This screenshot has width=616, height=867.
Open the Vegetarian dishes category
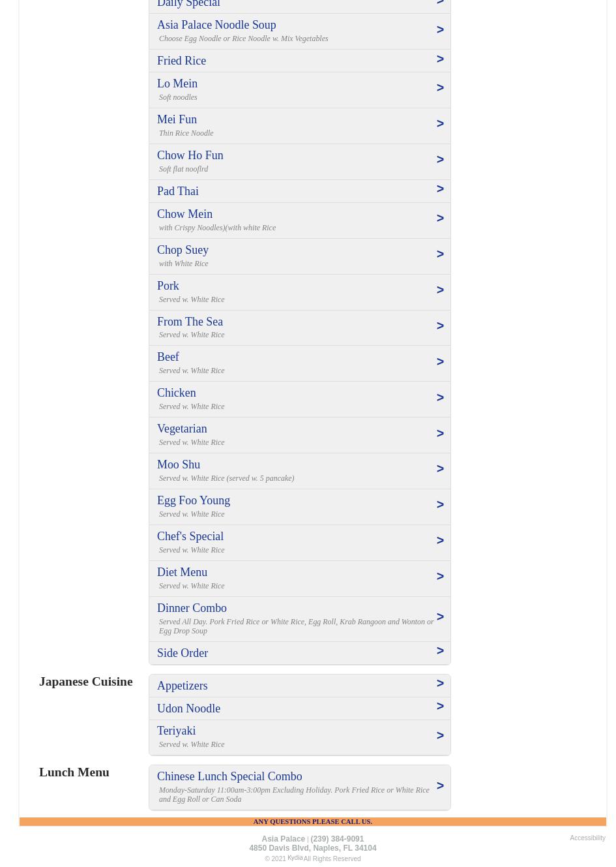[182, 429]
